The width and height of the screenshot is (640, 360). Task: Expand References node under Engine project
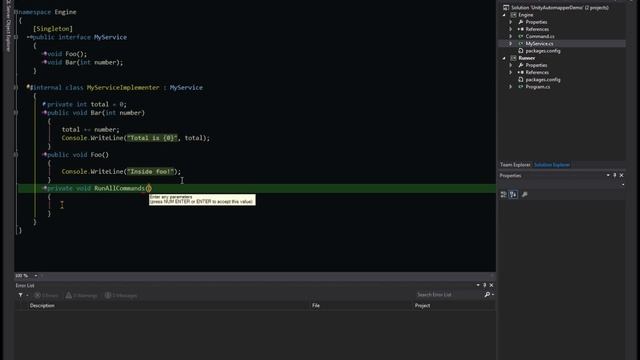click(511, 29)
